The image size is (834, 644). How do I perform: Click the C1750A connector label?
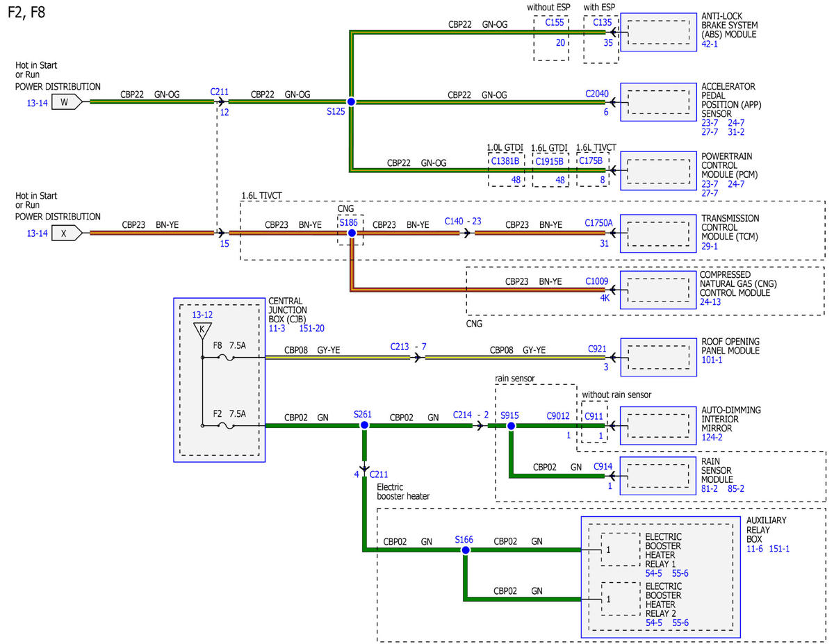[x=599, y=224]
